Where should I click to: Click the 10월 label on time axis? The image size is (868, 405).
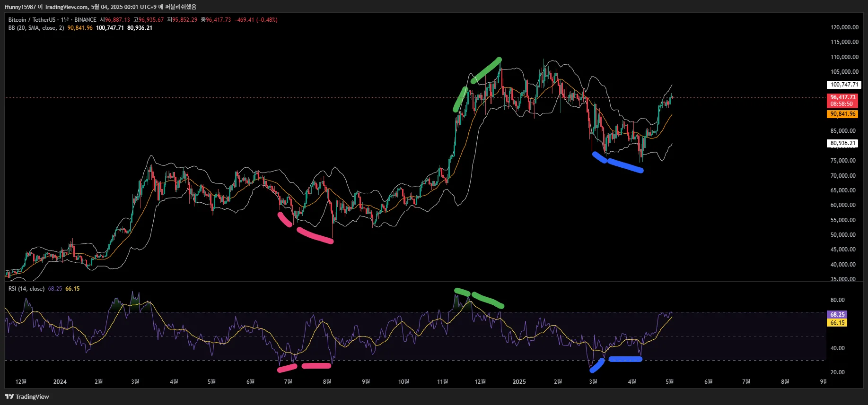[403, 382]
